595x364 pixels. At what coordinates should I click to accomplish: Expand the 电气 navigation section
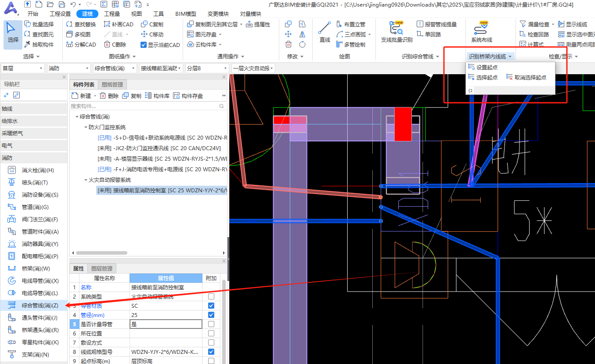click(34, 145)
